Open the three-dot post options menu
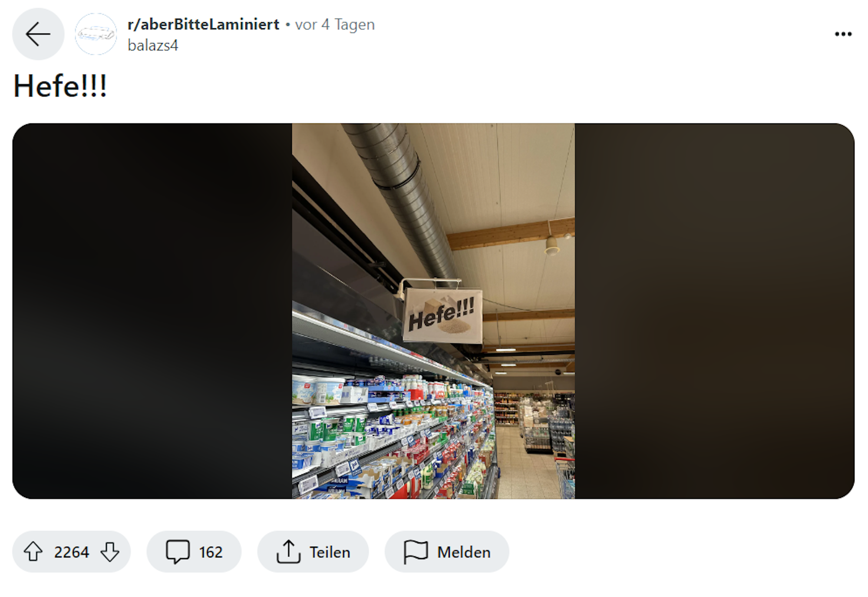868x597 pixels. point(843,34)
